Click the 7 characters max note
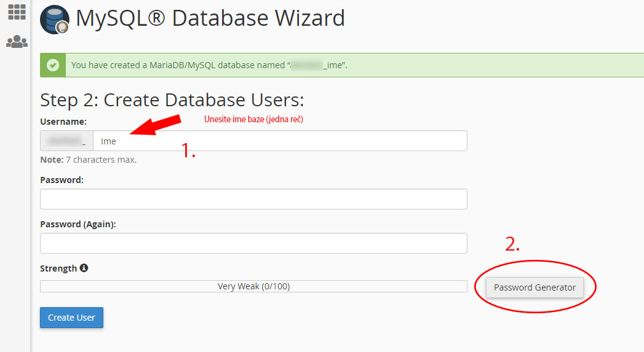644x352 pixels. coord(88,160)
